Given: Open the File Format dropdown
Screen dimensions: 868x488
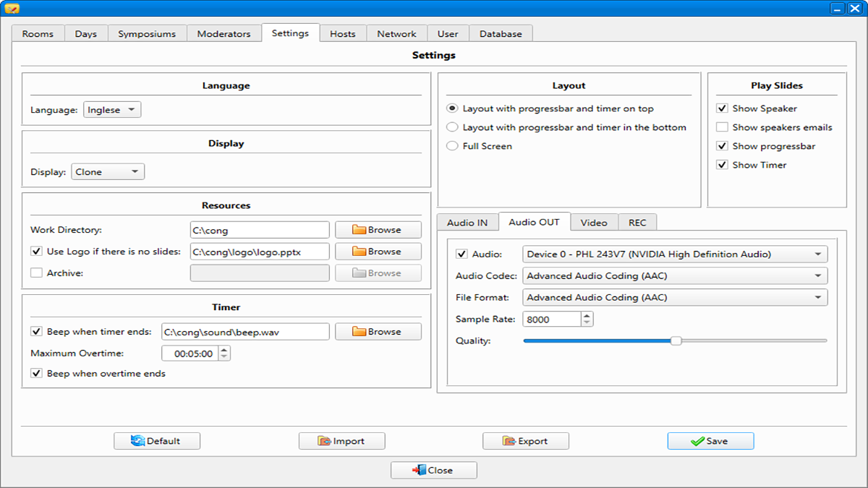Looking at the screenshot, I should tap(676, 298).
